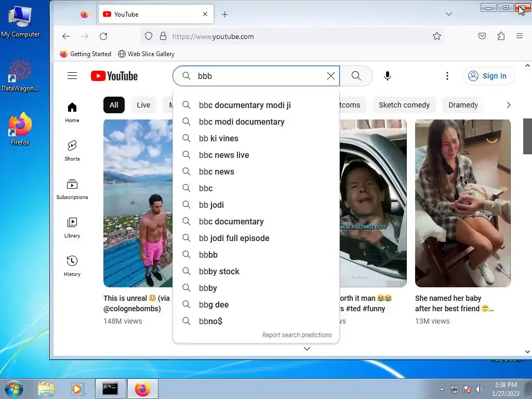The width and height of the screenshot is (532, 399).
Task: Click the browser URL address bar
Action: pyautogui.click(x=292, y=36)
